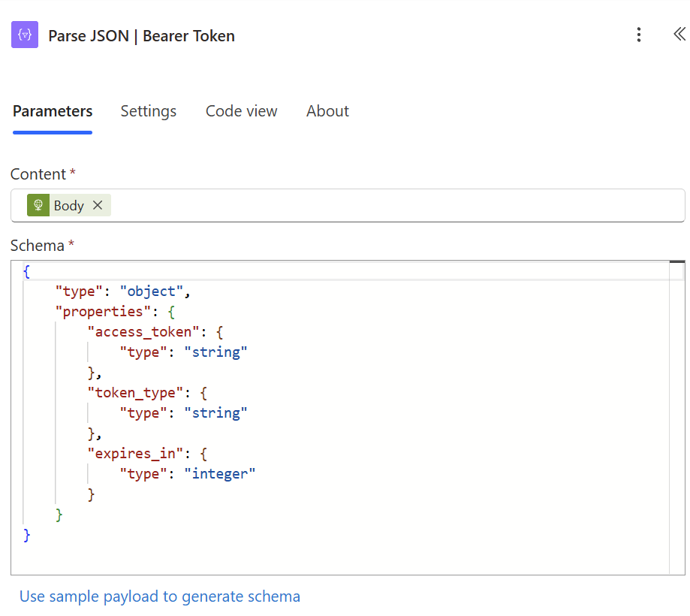
Task: Click the "access_token" key in schema
Action: tap(143, 332)
